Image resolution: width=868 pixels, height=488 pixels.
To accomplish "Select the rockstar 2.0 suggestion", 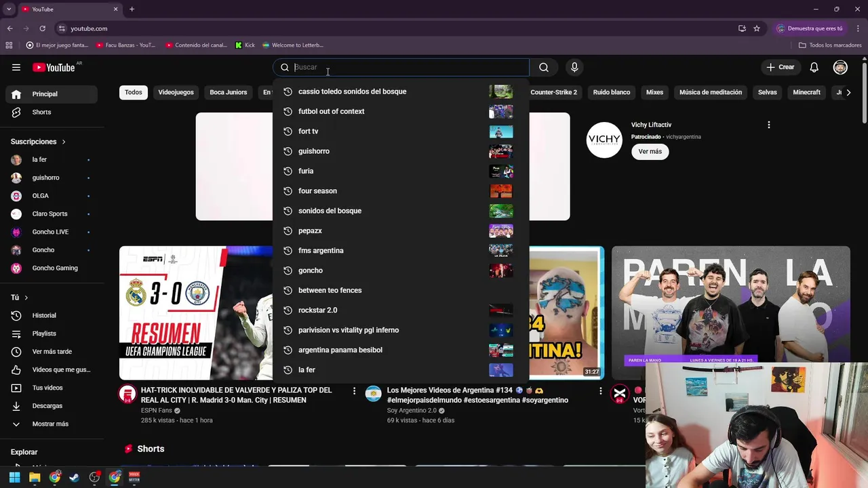I will point(401,310).
